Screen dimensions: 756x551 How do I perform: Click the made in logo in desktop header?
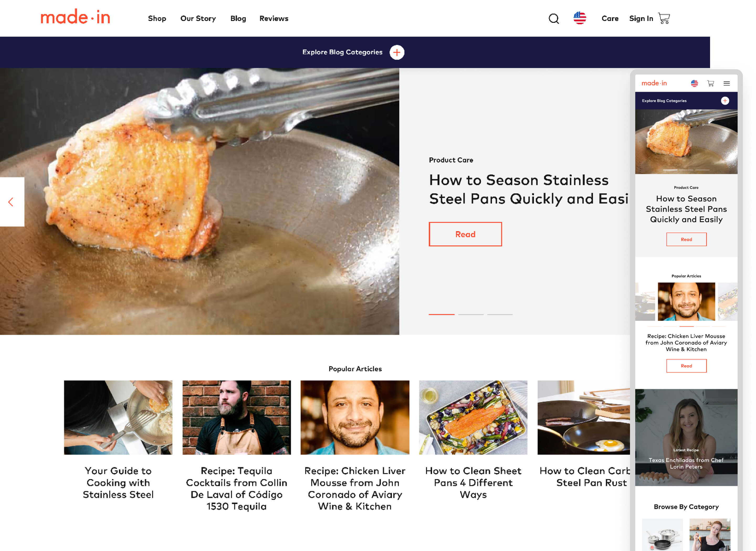pos(75,17)
